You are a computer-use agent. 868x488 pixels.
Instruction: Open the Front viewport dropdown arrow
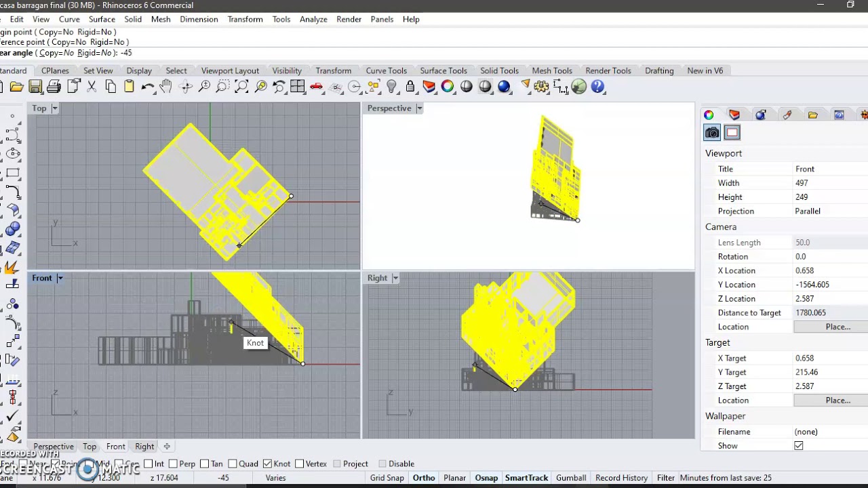point(60,278)
